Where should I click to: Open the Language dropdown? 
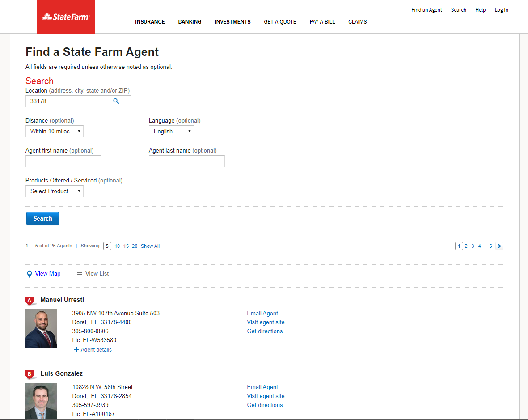pos(171,131)
